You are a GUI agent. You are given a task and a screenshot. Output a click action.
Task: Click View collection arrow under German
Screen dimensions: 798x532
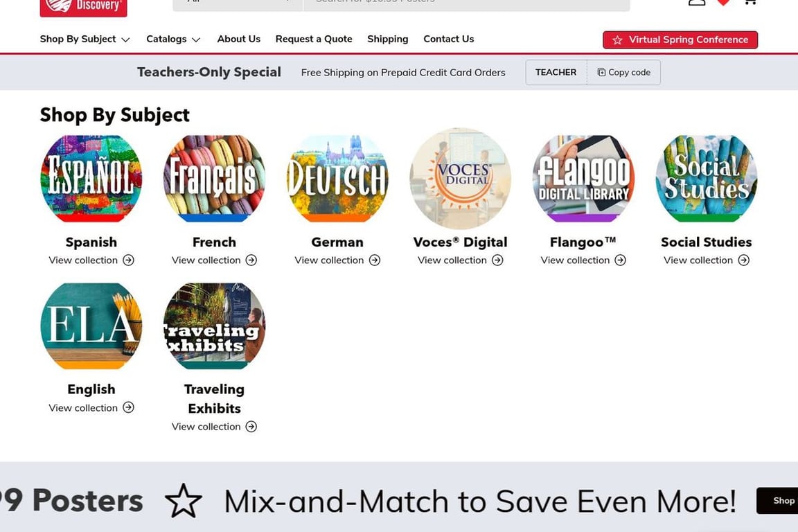pos(375,260)
